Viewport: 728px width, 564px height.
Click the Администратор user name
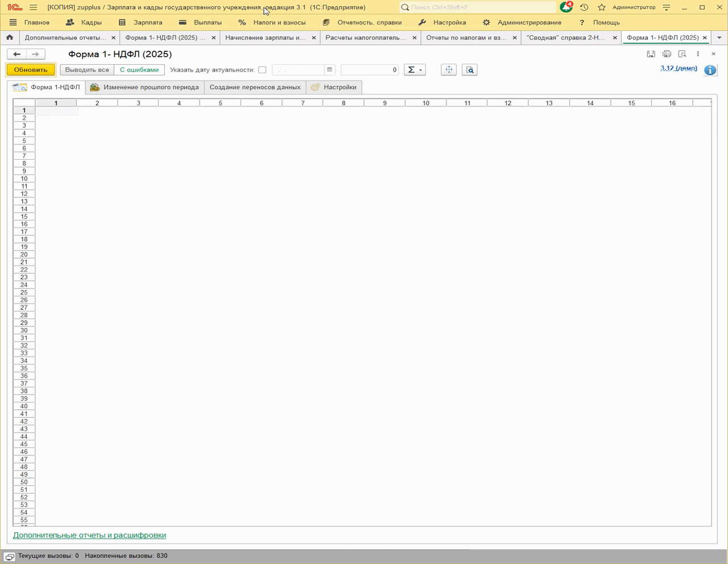point(634,7)
